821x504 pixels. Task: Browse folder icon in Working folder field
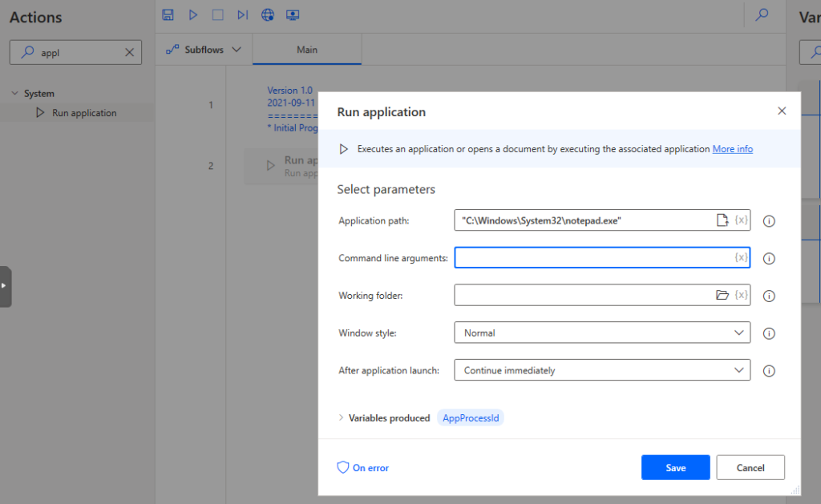coord(722,295)
